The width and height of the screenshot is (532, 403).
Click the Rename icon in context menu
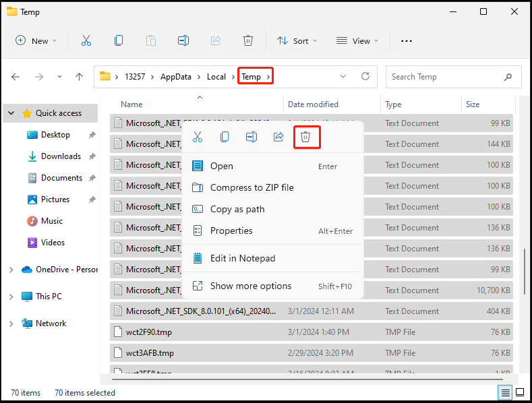[252, 137]
